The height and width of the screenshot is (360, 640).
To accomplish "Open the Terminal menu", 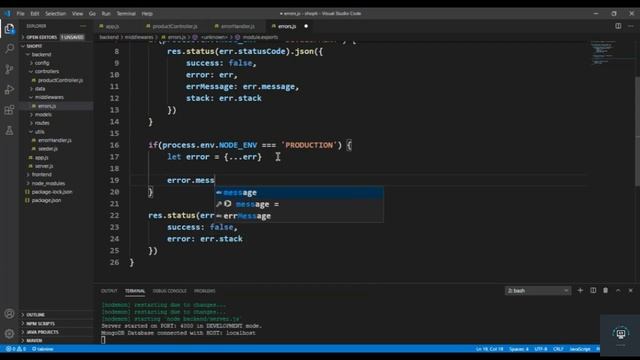I will (x=126, y=13).
